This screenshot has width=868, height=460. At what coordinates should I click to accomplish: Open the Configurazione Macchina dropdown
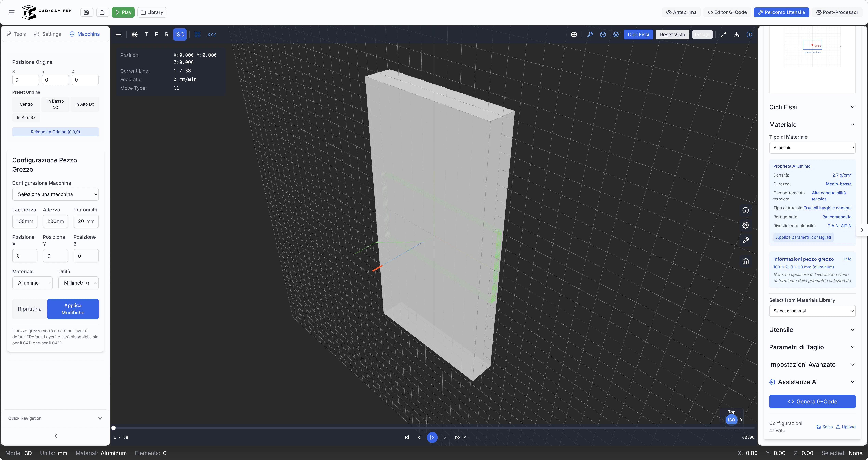tap(56, 194)
